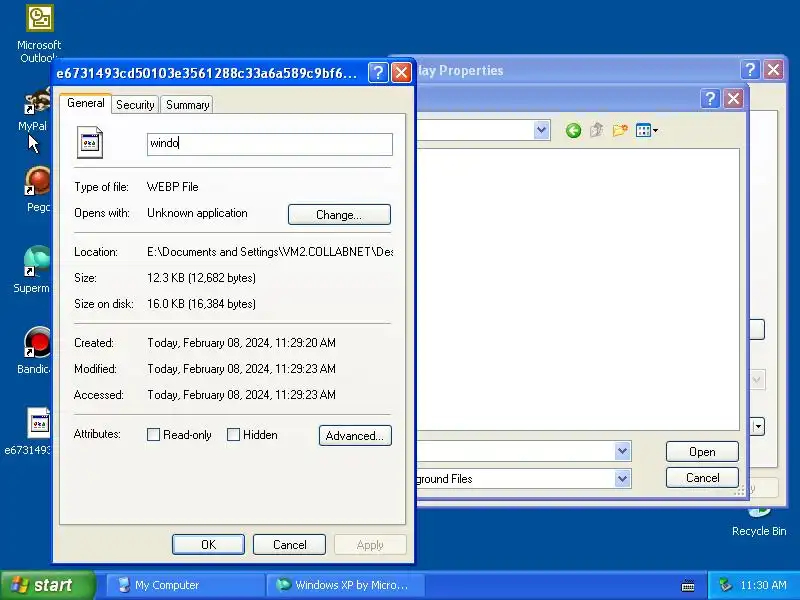Switch to the Security tab
800x600 pixels.
(135, 105)
